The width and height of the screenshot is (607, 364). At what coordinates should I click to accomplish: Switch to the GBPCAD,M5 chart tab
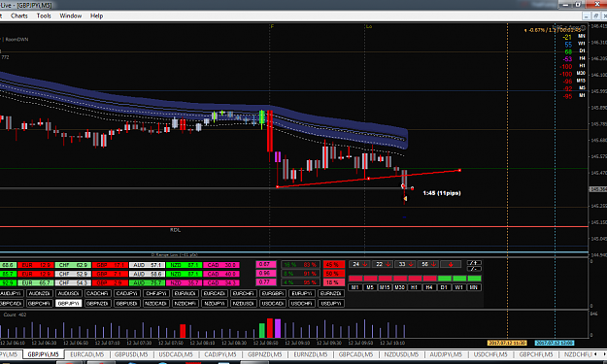click(355, 354)
